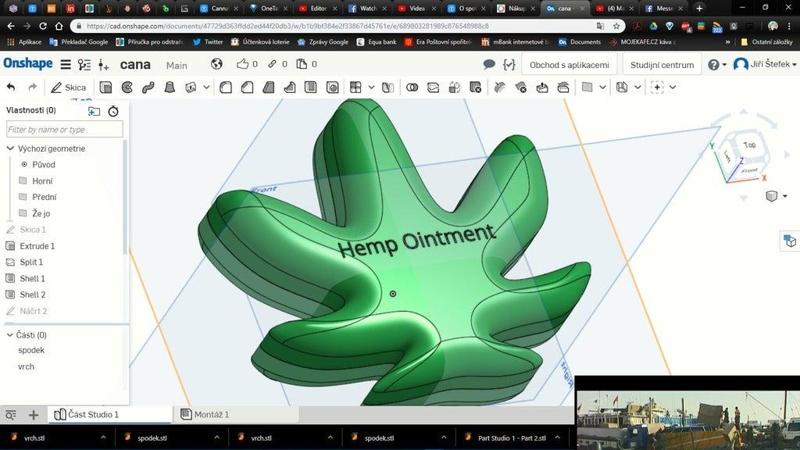Click the globe public document icon
The height and width of the screenshot is (450, 800).
pos(217,64)
